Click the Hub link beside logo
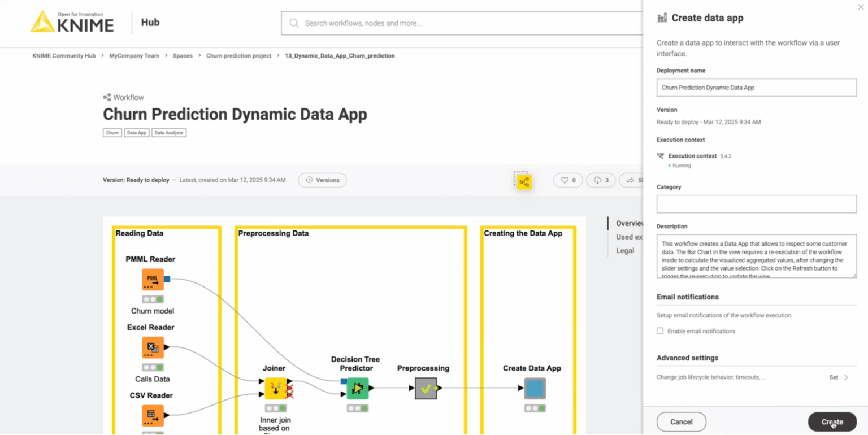This screenshot has width=868, height=435. tap(150, 23)
